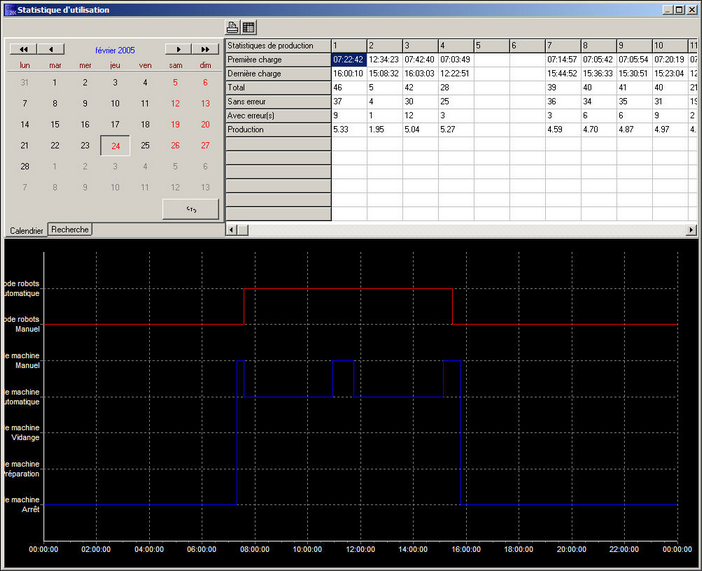Screen dimensions: 702x571
Task: Minimize the Statistique d'utilisation window
Action: tap(668, 9)
